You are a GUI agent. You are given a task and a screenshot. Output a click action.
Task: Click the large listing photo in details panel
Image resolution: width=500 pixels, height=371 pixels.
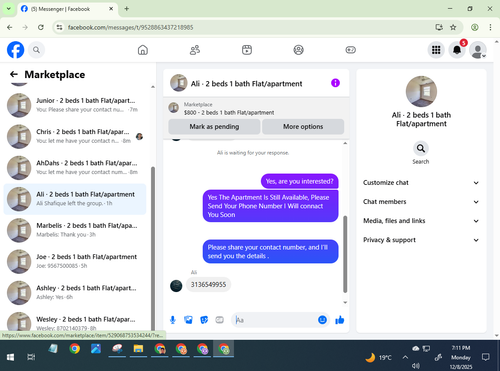pos(421,91)
